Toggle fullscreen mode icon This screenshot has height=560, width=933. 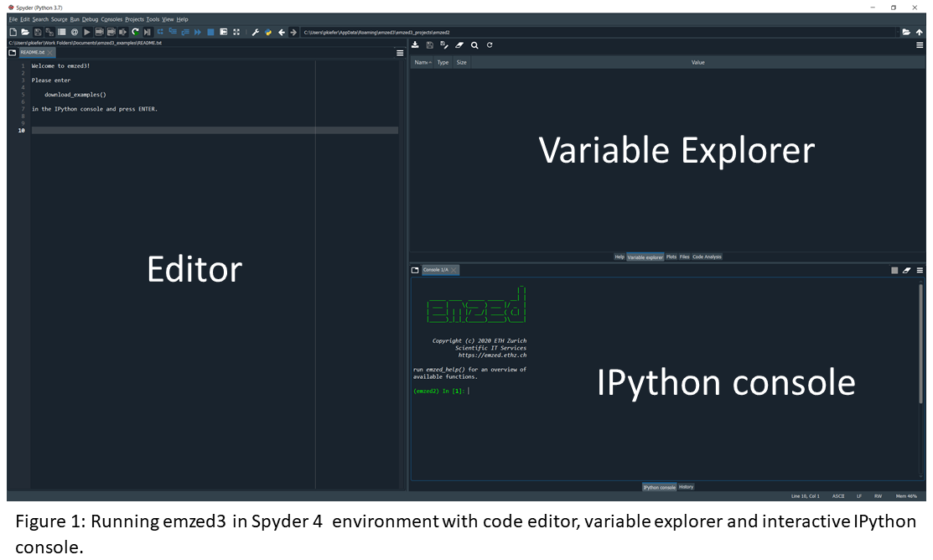pyautogui.click(x=236, y=32)
